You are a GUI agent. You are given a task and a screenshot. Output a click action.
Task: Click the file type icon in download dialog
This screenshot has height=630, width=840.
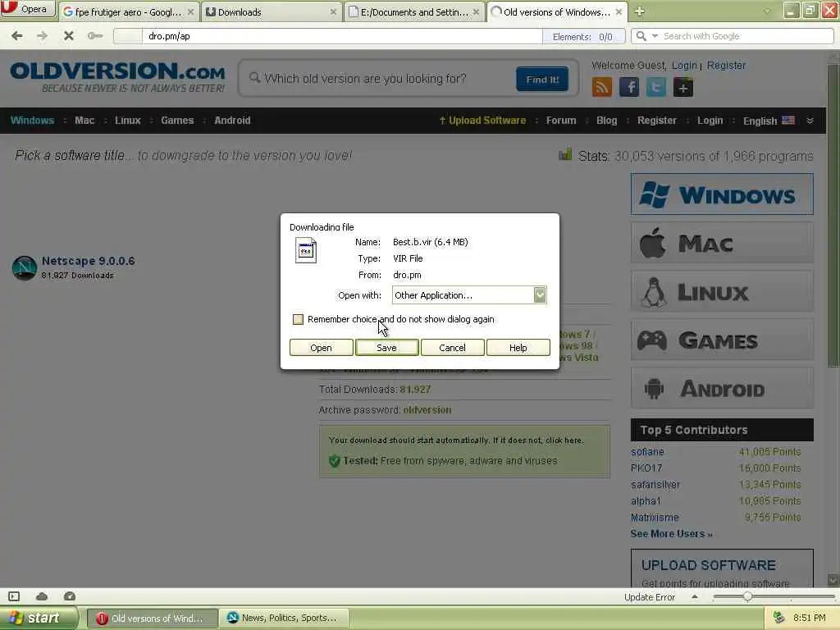click(x=306, y=250)
